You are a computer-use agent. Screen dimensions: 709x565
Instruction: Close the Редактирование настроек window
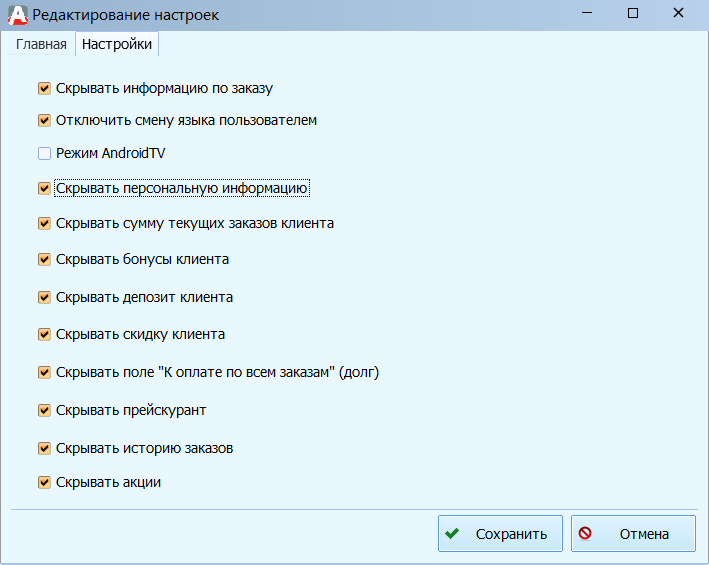pos(678,14)
